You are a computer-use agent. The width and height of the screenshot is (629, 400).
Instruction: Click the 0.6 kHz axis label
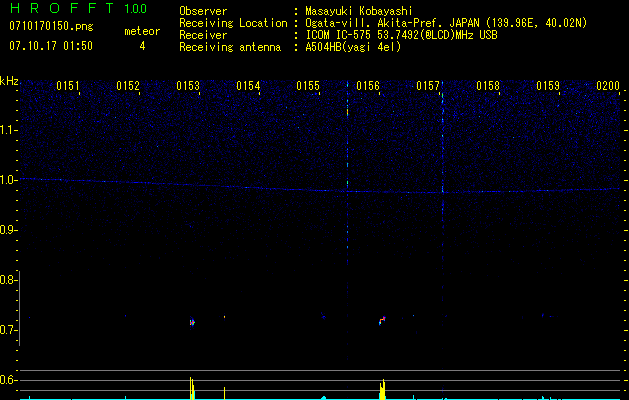pyautogui.click(x=8, y=380)
